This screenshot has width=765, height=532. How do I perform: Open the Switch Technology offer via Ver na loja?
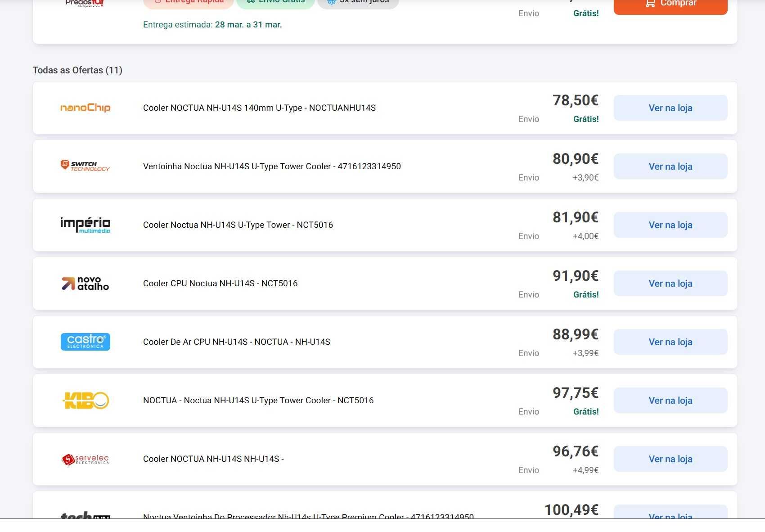(x=670, y=167)
